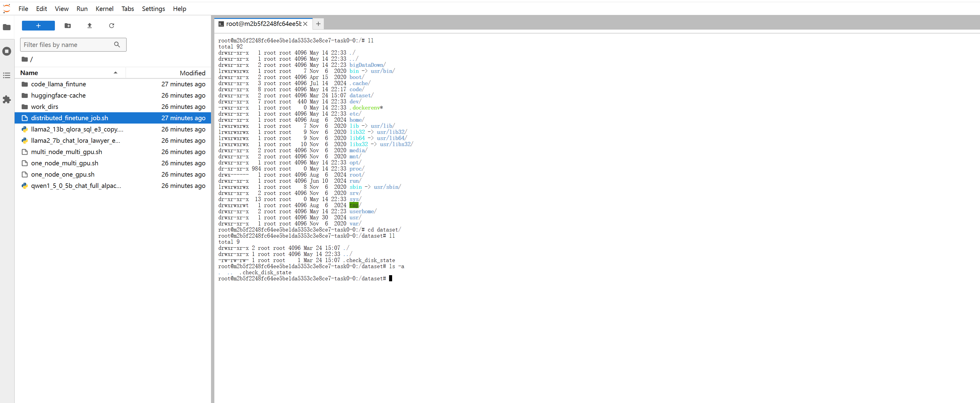The width and height of the screenshot is (980, 403).
Task: Open the Settings menu
Action: click(153, 8)
